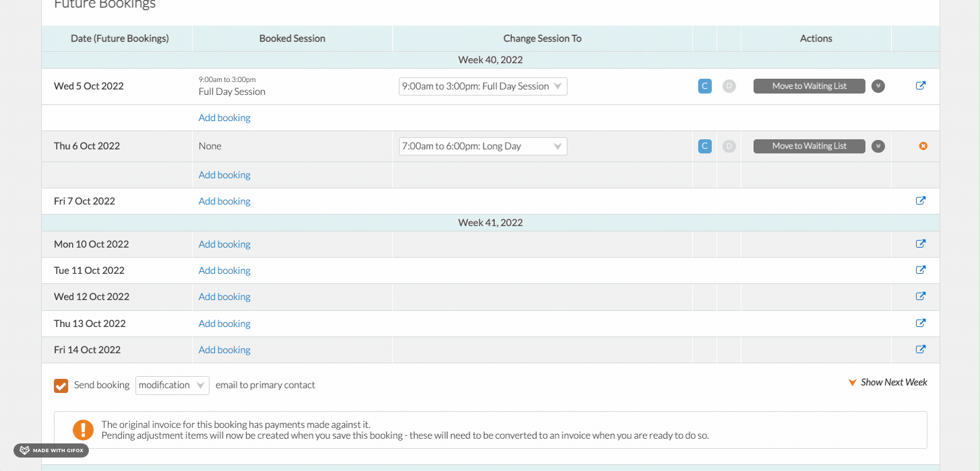Viewport: 980px width, 471px height.
Task: Click the email to primary contact label
Action: 265,386
